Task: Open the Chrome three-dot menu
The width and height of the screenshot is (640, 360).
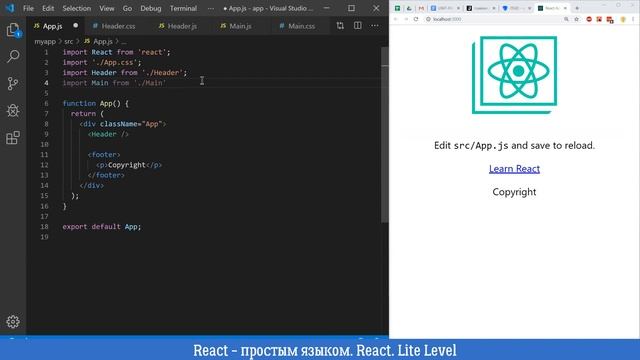Action: [x=633, y=19]
